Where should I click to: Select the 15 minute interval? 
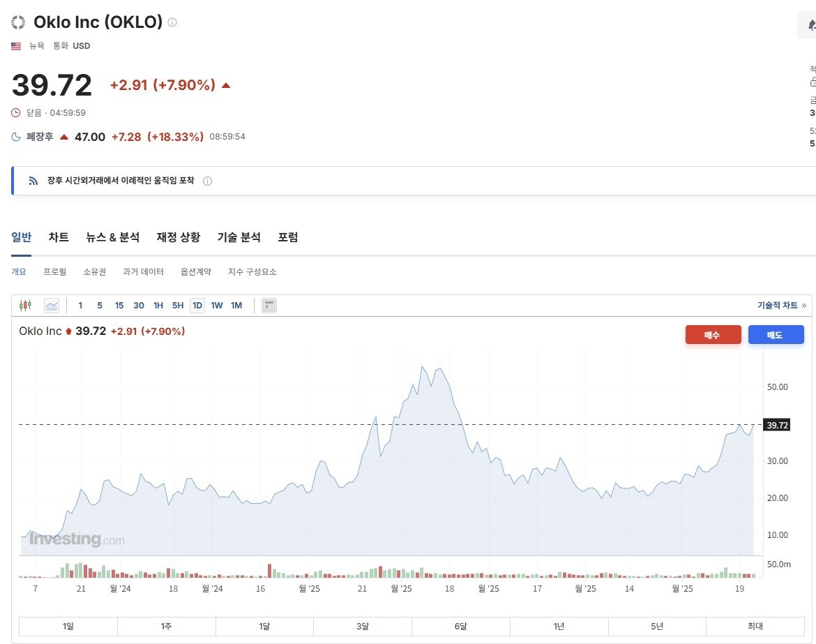119,306
